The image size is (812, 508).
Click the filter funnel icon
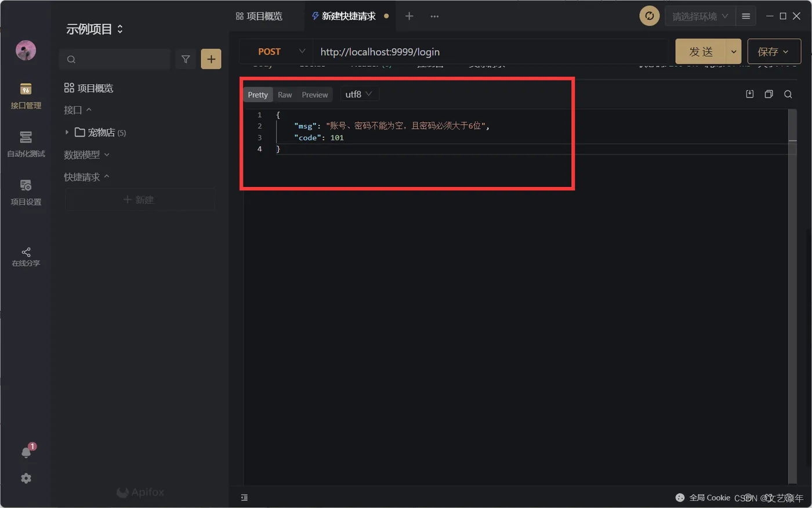[x=186, y=59]
